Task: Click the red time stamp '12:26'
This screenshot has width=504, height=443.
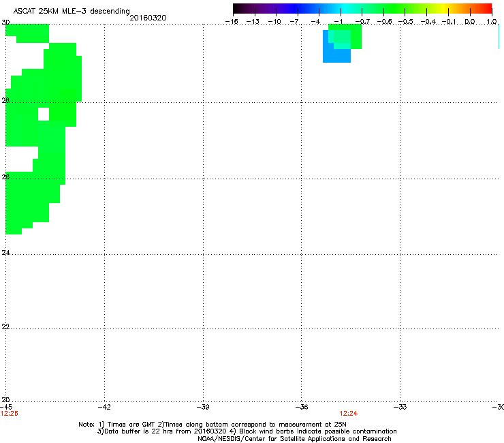Action: 10,414
